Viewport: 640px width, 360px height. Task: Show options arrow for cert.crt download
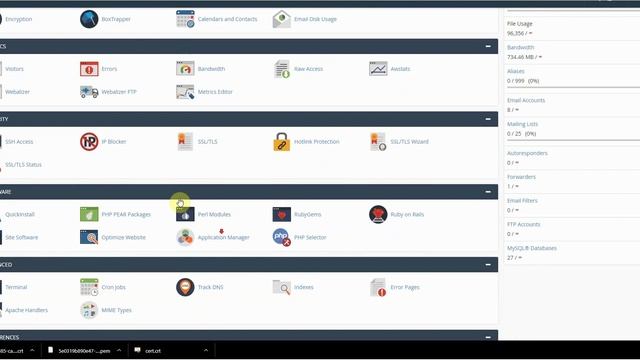coord(206,350)
